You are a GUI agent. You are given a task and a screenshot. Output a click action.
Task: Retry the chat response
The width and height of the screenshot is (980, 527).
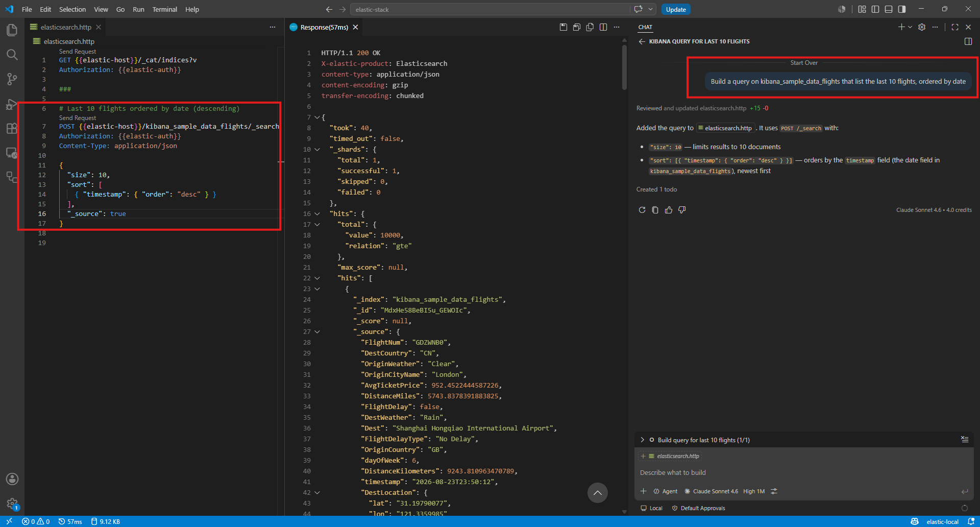pyautogui.click(x=642, y=210)
